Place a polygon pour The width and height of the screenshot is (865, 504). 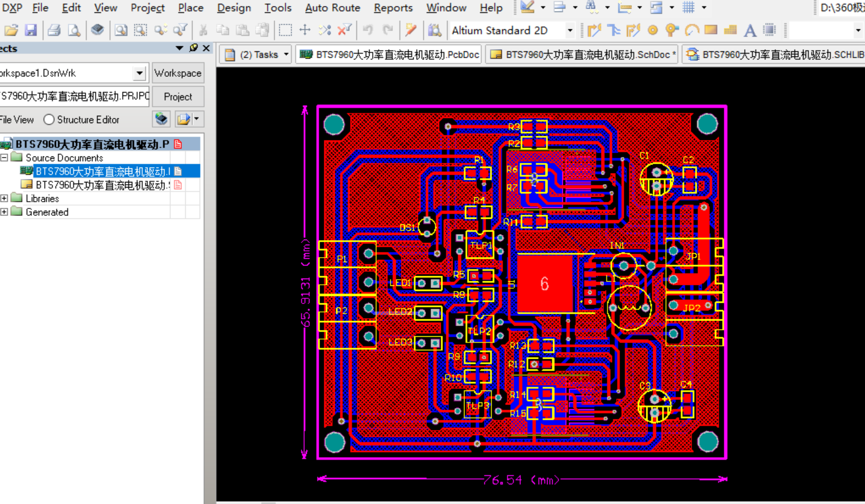(x=731, y=30)
